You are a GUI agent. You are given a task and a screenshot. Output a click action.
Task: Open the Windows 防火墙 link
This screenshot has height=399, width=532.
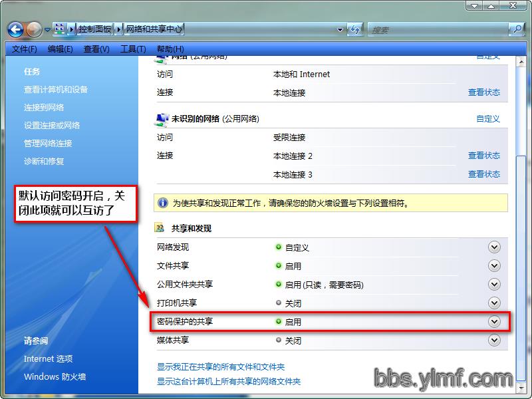(x=55, y=376)
